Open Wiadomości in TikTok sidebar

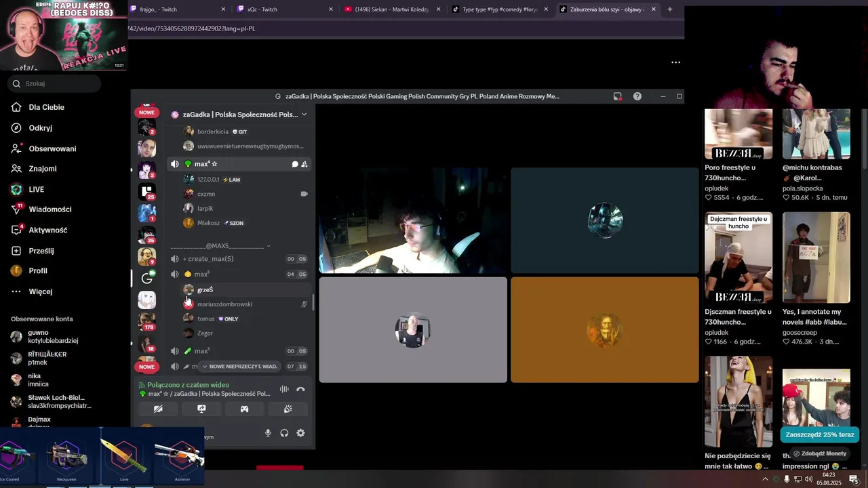tap(50, 209)
